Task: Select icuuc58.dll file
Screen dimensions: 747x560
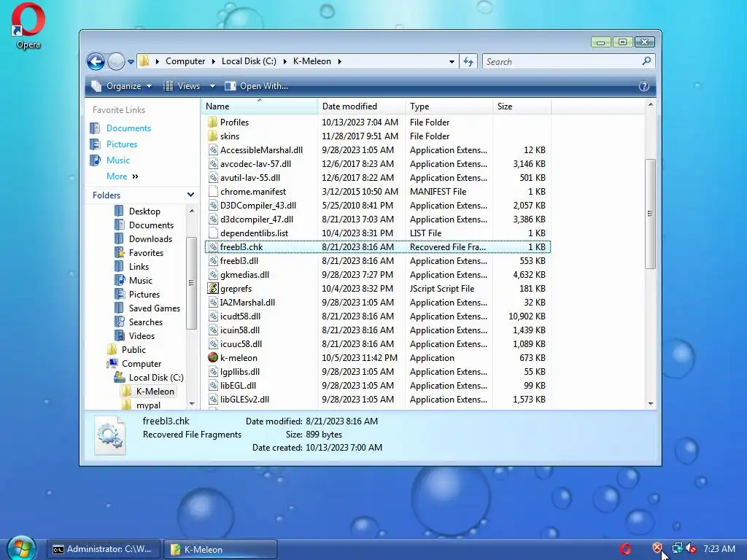Action: pyautogui.click(x=241, y=344)
